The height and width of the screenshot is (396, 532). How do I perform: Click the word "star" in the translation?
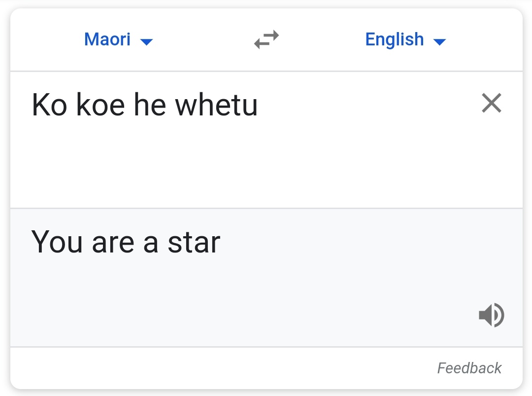pyautogui.click(x=194, y=242)
